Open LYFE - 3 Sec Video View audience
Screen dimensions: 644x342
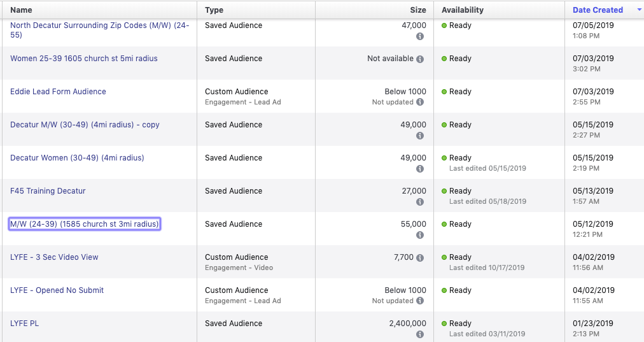(x=54, y=257)
